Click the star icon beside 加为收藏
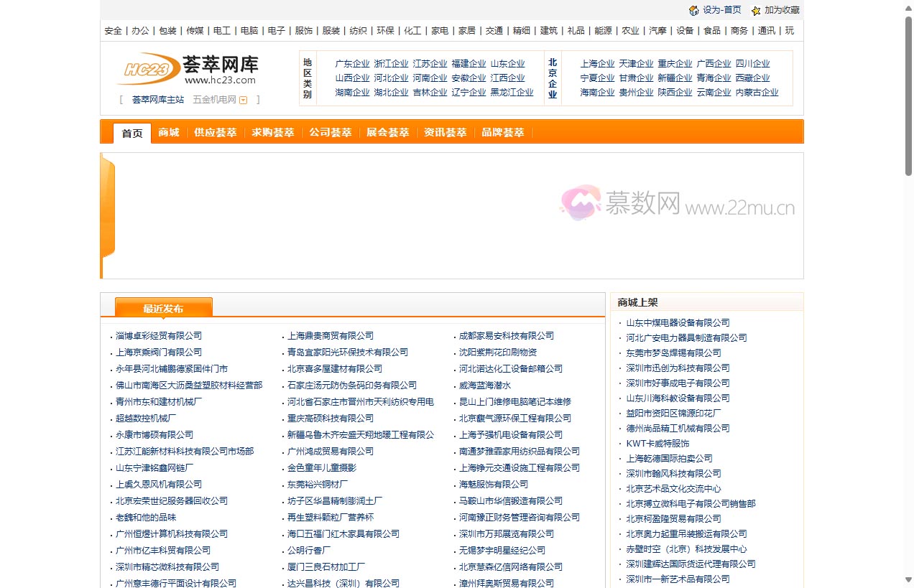 pyautogui.click(x=756, y=10)
